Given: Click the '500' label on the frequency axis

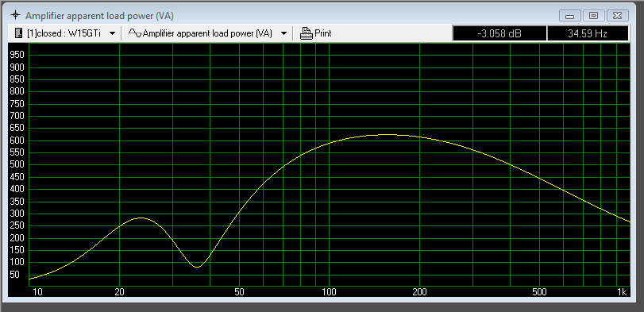Looking at the screenshot, I should [x=539, y=292].
